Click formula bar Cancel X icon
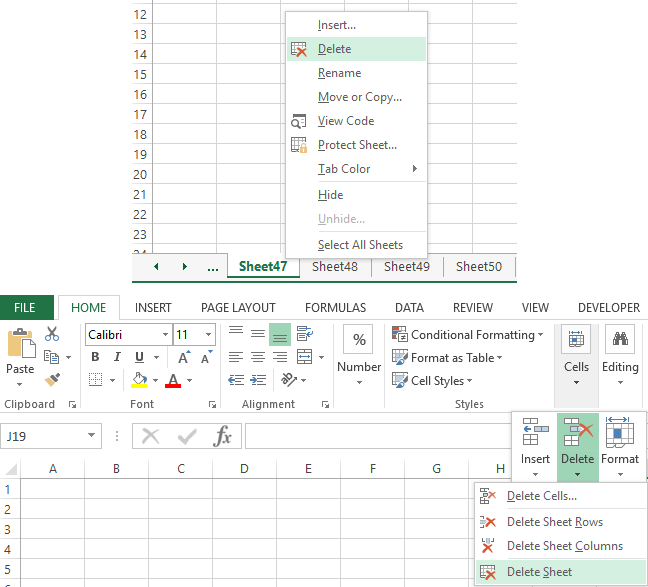The height and width of the screenshot is (587, 648). 150,436
